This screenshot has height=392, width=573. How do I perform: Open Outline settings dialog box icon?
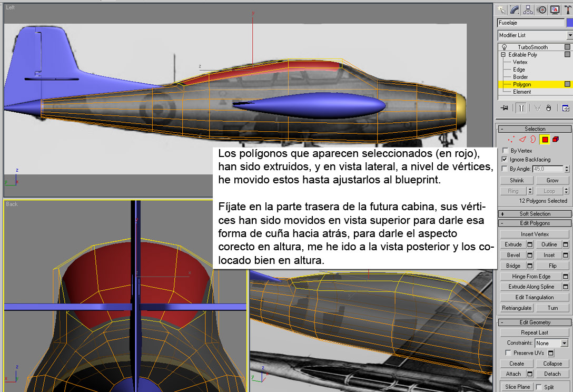(x=566, y=244)
